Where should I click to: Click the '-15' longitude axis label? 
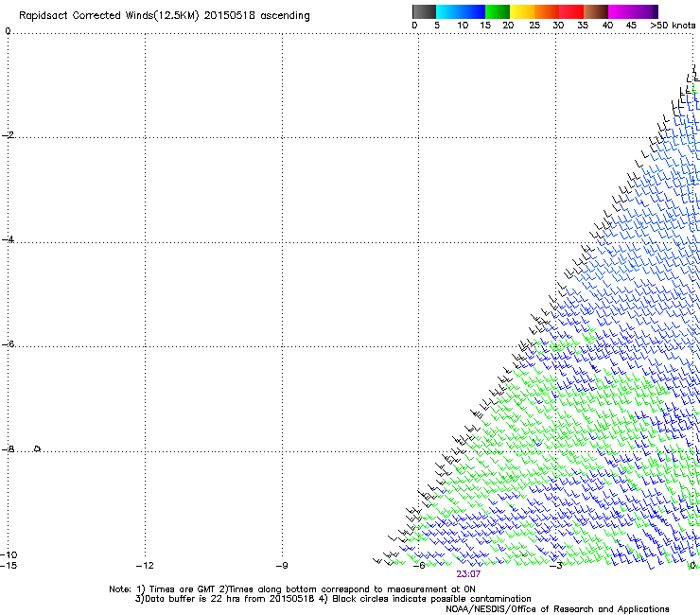click(9, 566)
